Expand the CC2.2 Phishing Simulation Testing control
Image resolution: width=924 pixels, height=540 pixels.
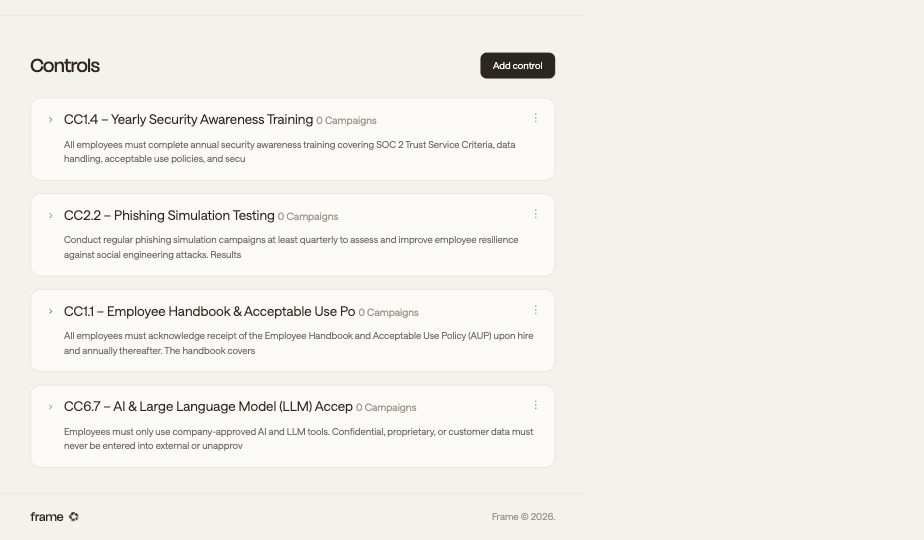click(x=51, y=216)
